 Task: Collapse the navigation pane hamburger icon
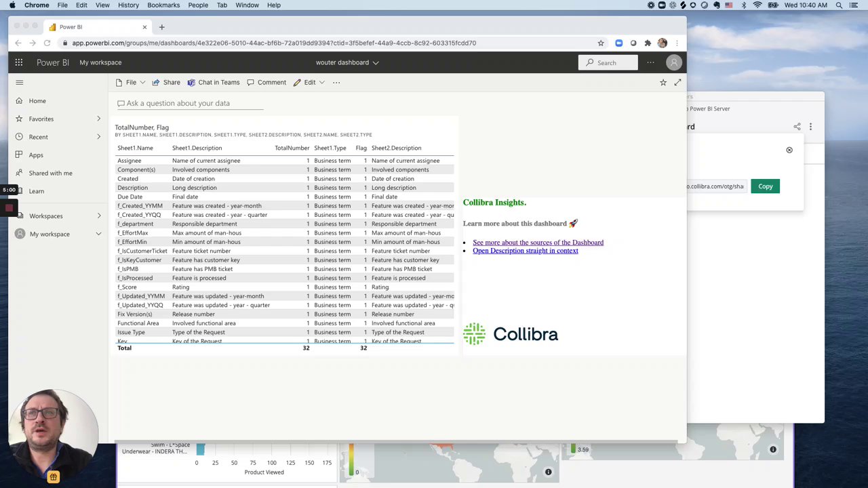19,83
